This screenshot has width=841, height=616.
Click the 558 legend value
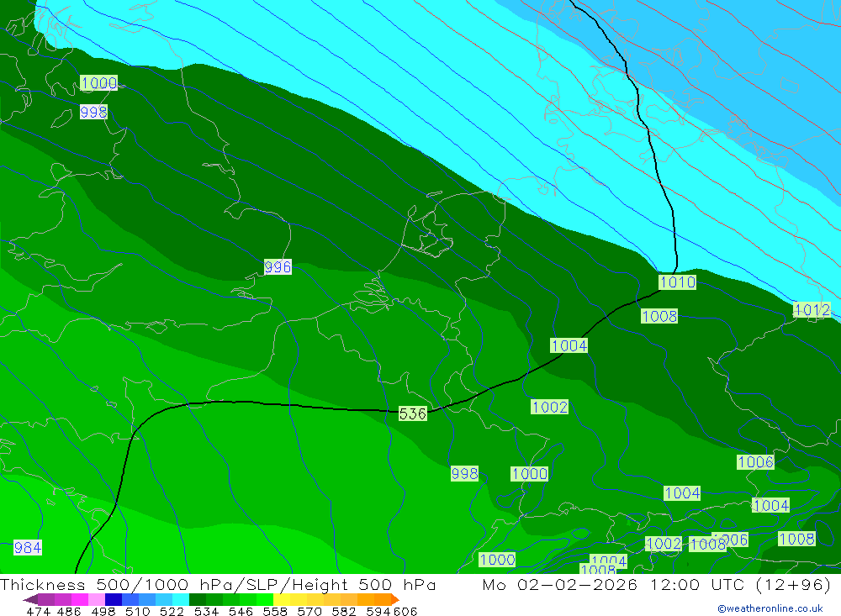click(275, 611)
